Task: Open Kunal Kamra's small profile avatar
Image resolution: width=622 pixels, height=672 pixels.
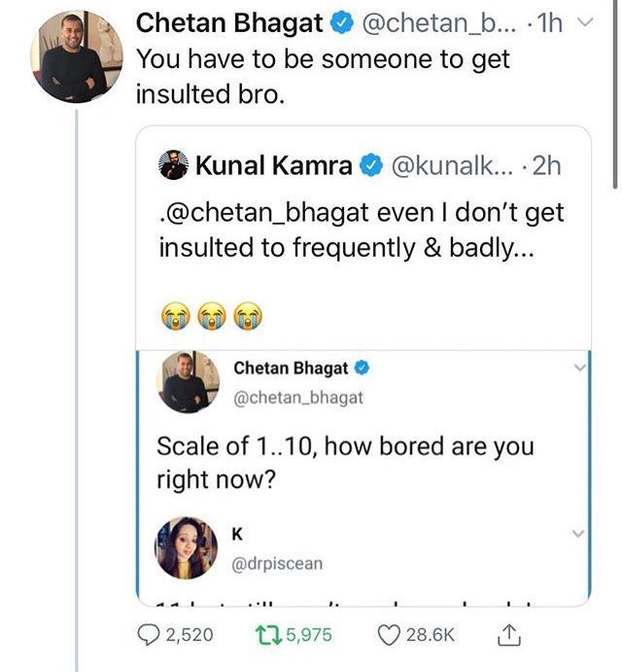Action: point(173,166)
